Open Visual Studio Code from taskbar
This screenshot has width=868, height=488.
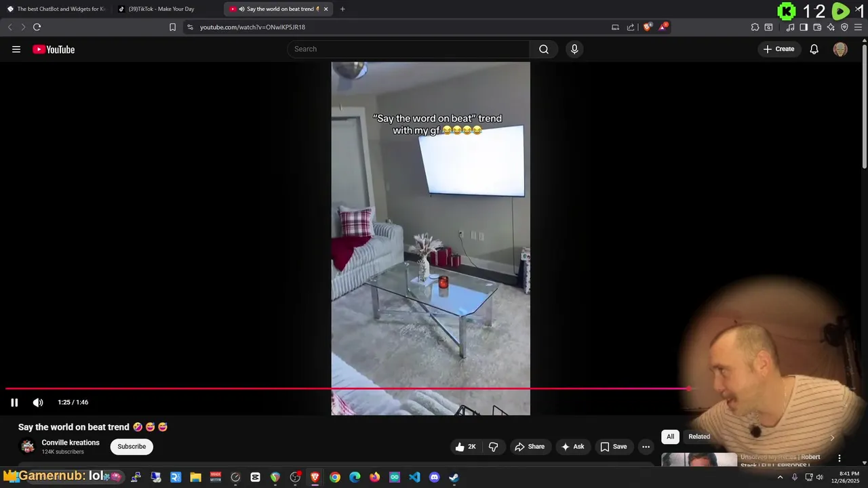coord(414,477)
